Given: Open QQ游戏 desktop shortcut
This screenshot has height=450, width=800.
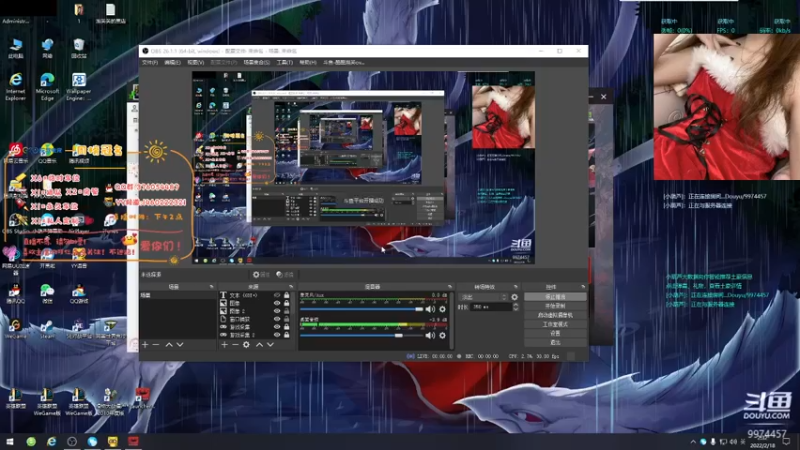Looking at the screenshot, I should click(x=79, y=293).
